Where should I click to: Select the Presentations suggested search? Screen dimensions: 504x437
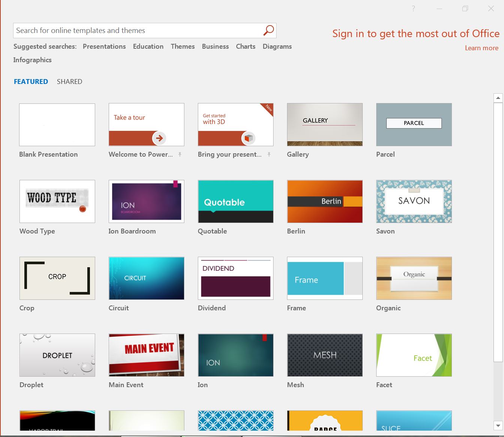[104, 46]
